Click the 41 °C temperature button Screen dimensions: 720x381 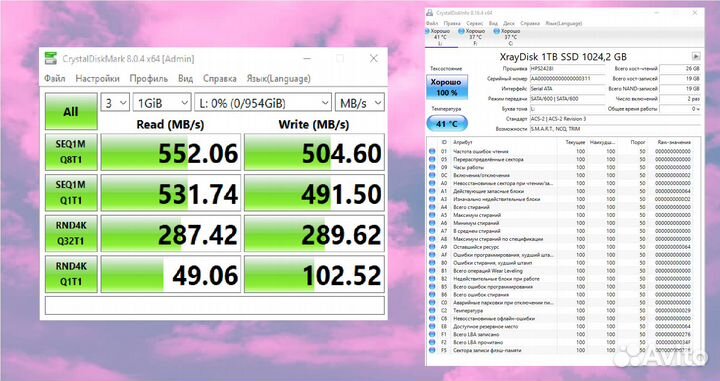point(447,124)
